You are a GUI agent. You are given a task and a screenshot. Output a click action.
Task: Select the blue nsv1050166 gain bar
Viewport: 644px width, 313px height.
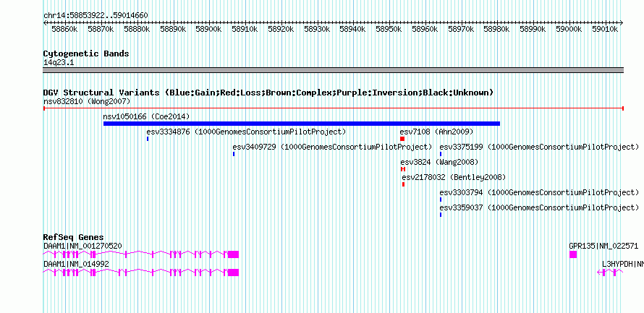[x=302, y=124]
